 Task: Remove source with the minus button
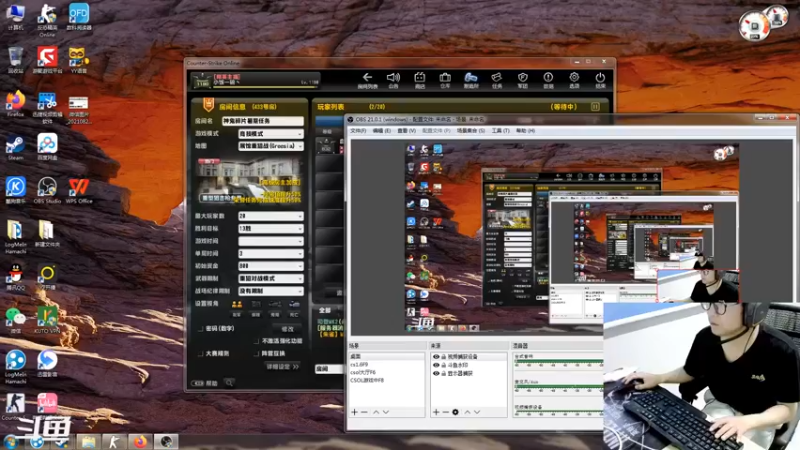(445, 412)
